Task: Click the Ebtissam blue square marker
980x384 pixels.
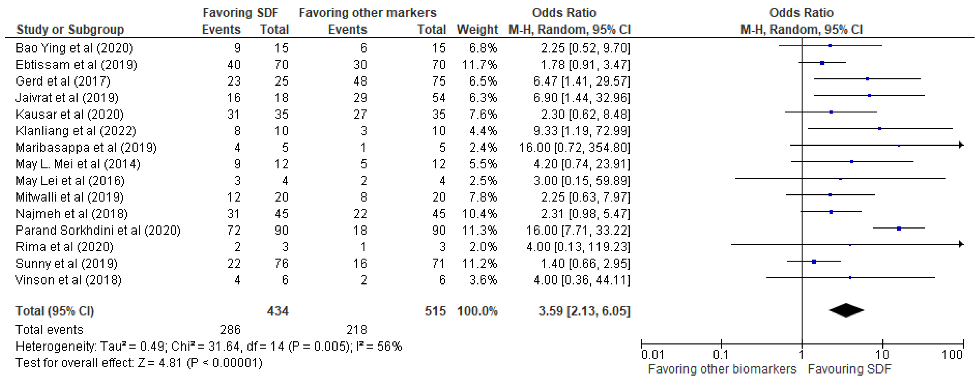Action: (822, 63)
